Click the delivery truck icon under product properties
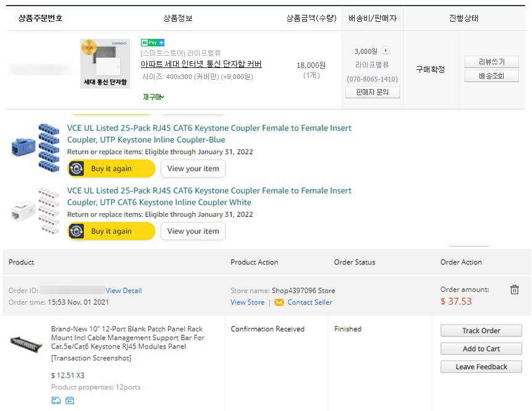This screenshot has width=532, height=411. click(x=56, y=400)
